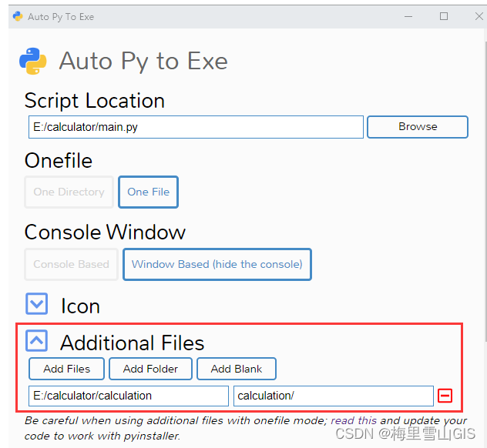The width and height of the screenshot is (487, 448).
Task: Choose Window Based (hide the console)
Action: tap(217, 264)
